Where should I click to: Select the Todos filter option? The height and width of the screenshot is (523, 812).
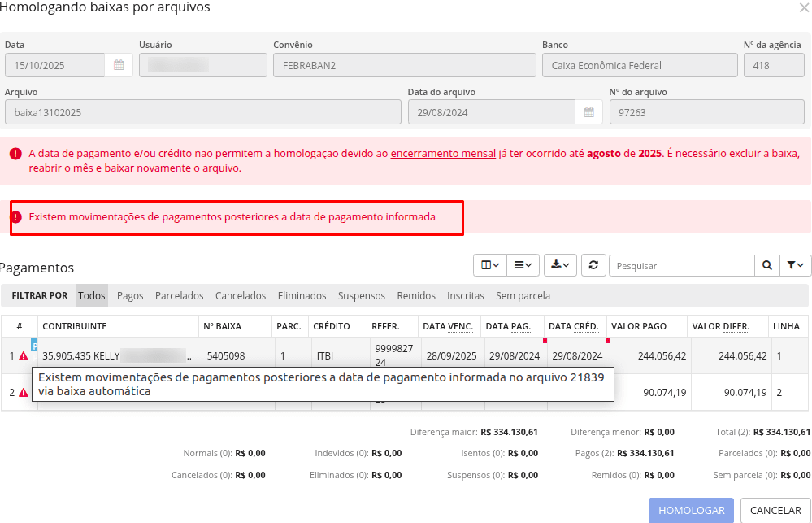click(x=91, y=295)
